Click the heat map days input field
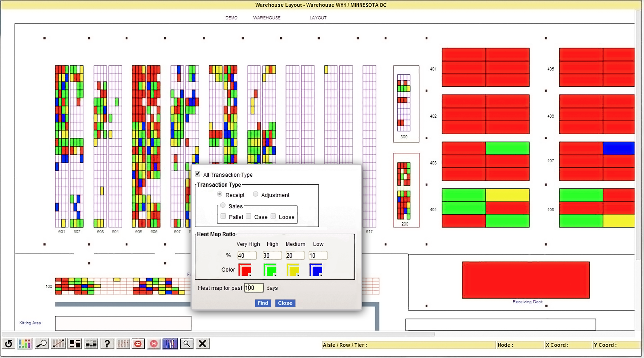 254,288
